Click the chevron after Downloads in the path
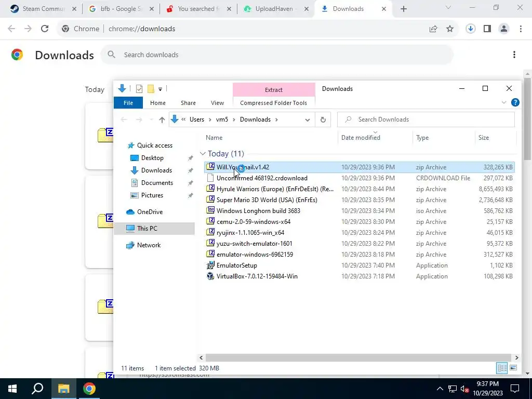This screenshot has height=399, width=532. (277, 119)
